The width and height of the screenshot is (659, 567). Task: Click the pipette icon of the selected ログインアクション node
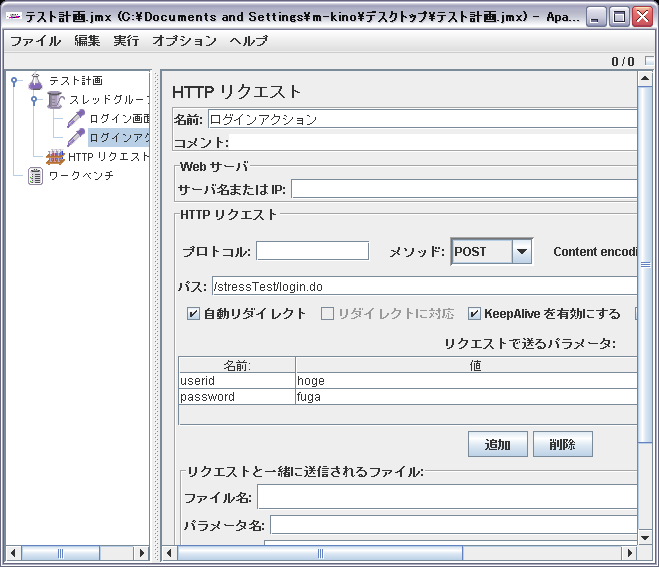pos(76,138)
